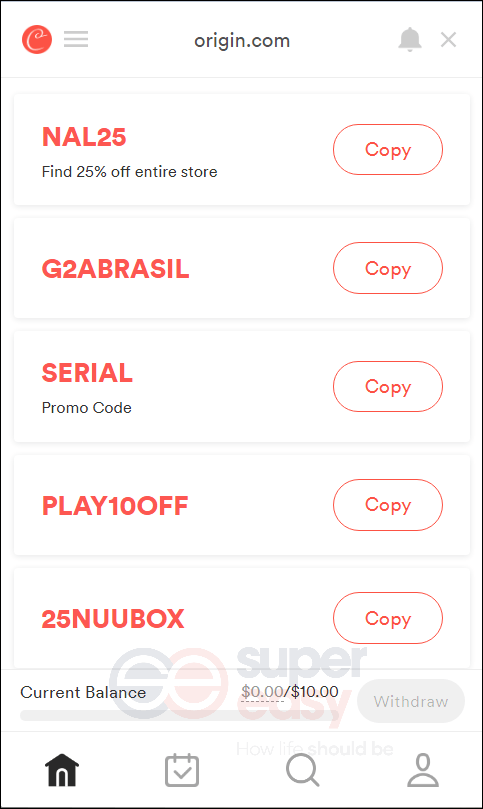Viewport: 483px width, 809px height.
Task: Click the Current Balance label
Action: click(83, 692)
